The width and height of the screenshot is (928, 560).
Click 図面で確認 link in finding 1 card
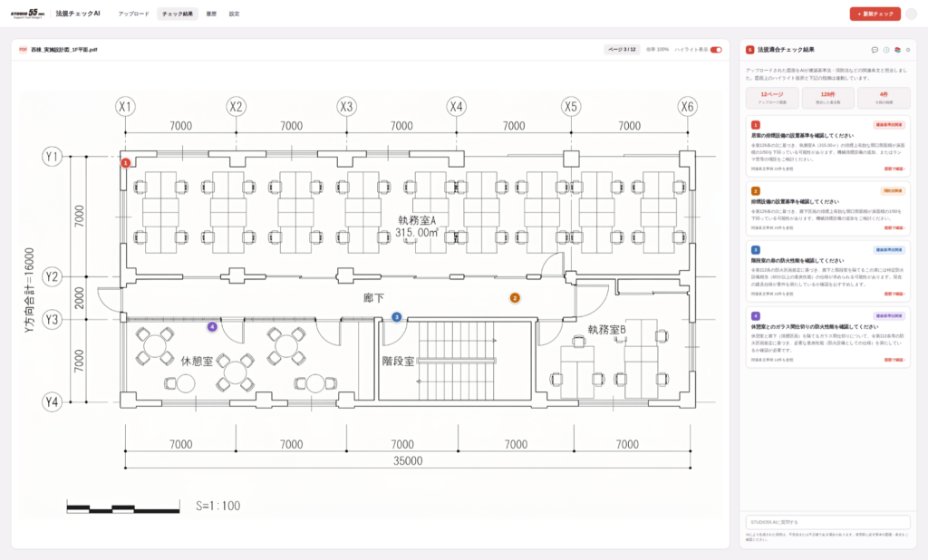(894, 169)
